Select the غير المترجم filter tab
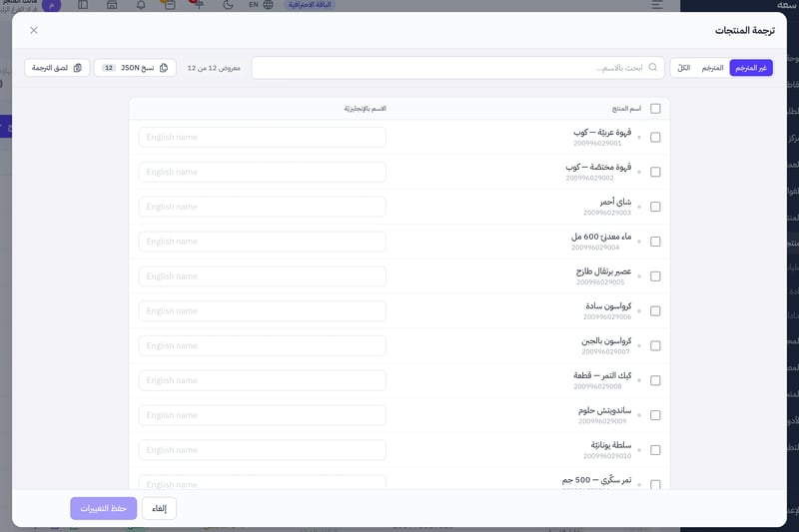 pos(751,68)
